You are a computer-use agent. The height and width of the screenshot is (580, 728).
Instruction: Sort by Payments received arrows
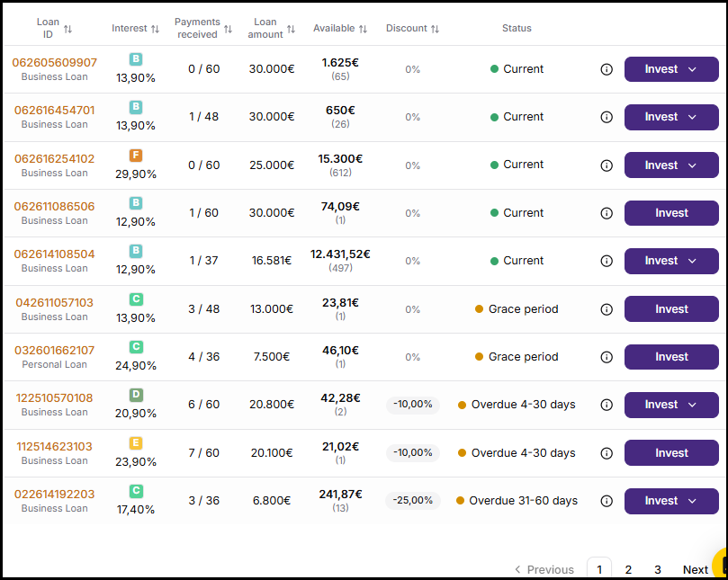228,29
